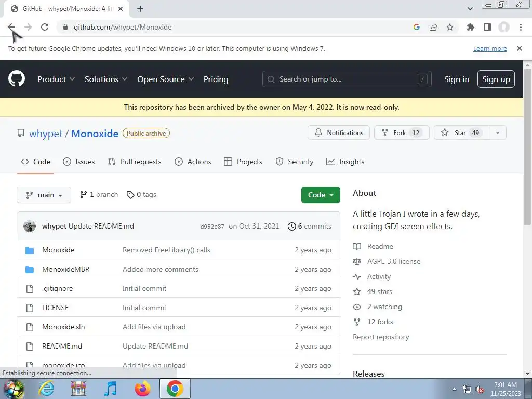Click the Fork 12 button
Image resolution: width=532 pixels, height=399 pixels.
tap(402, 132)
